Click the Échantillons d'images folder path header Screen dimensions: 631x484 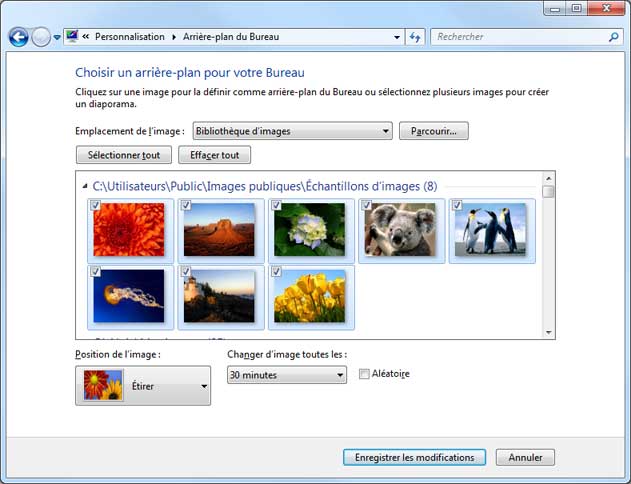pos(265,186)
